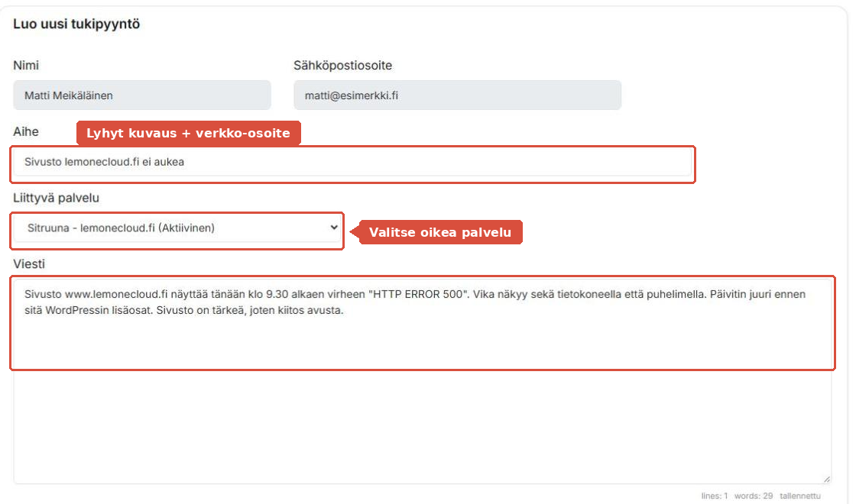Click inside the Viesti message text area

[x=423, y=381]
